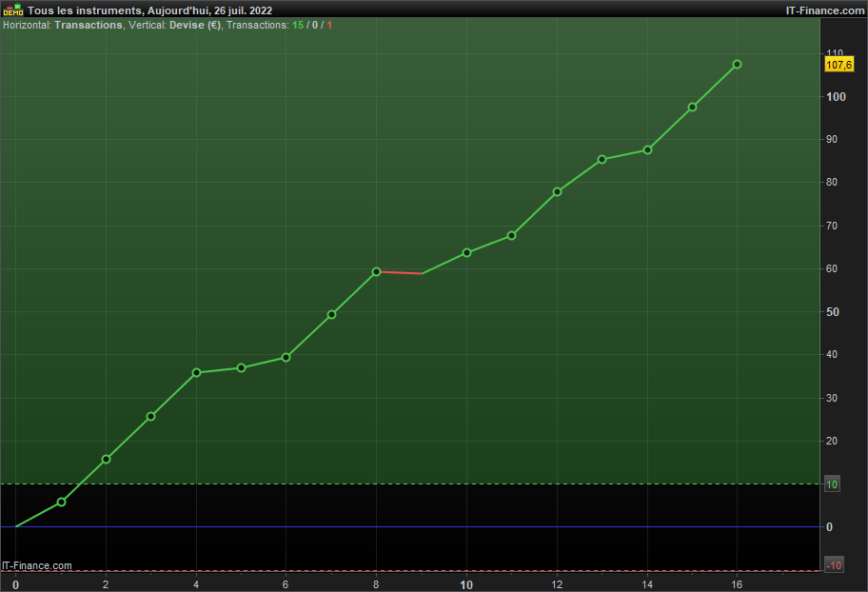Click the DEMO icon in title bar
The height and width of the screenshot is (592, 868).
pos(13,10)
